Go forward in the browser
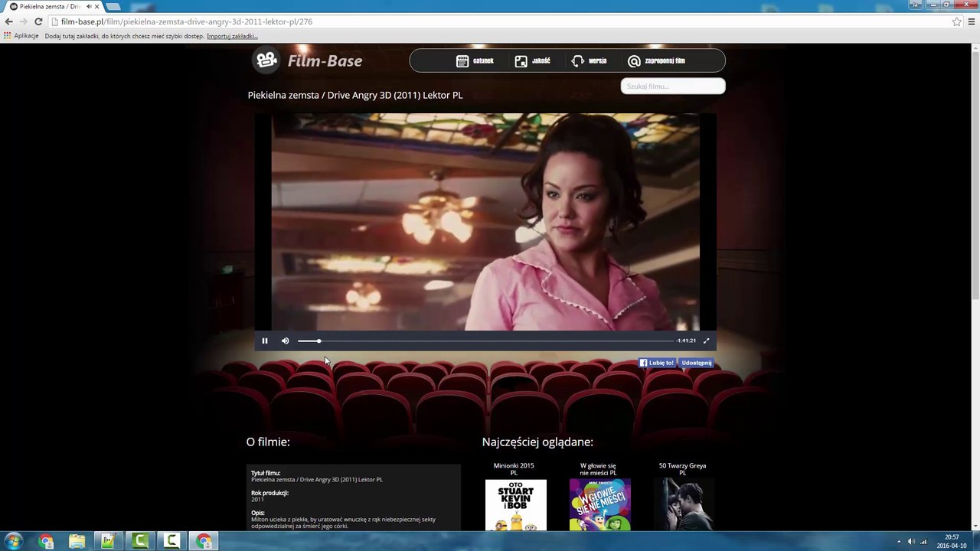This screenshot has width=980, height=551. click(x=23, y=21)
